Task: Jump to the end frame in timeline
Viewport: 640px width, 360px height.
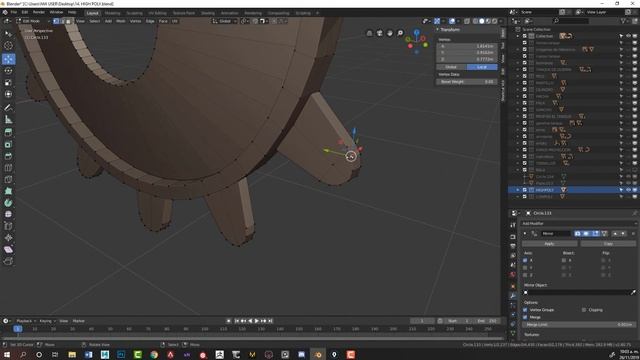Action: pos(271,321)
